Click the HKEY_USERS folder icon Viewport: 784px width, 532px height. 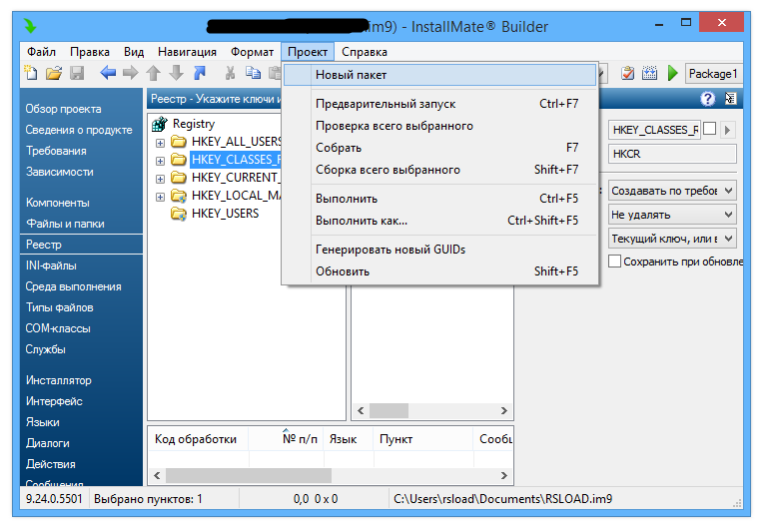pyautogui.click(x=179, y=214)
